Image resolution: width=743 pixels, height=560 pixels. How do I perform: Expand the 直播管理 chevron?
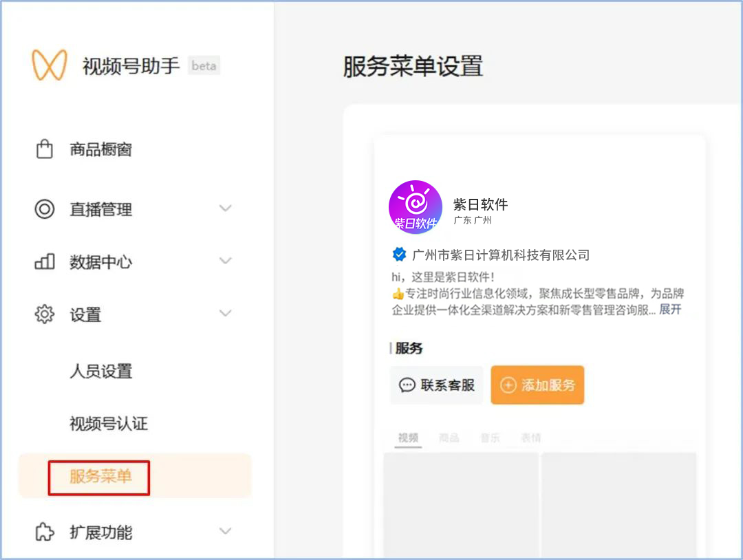[x=226, y=208]
